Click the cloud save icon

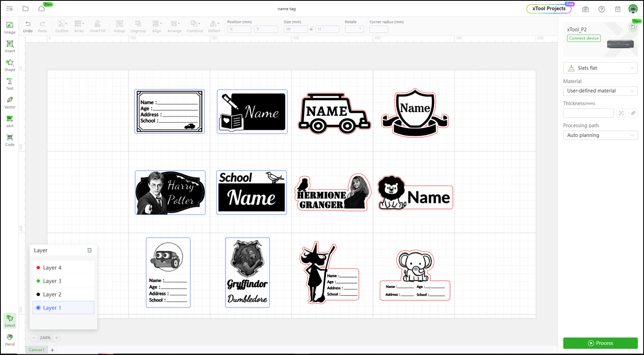pyautogui.click(x=41, y=8)
